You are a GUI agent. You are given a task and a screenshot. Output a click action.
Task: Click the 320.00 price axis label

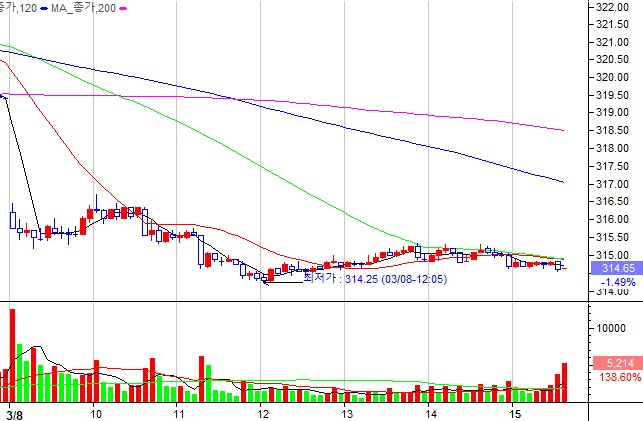612,77
